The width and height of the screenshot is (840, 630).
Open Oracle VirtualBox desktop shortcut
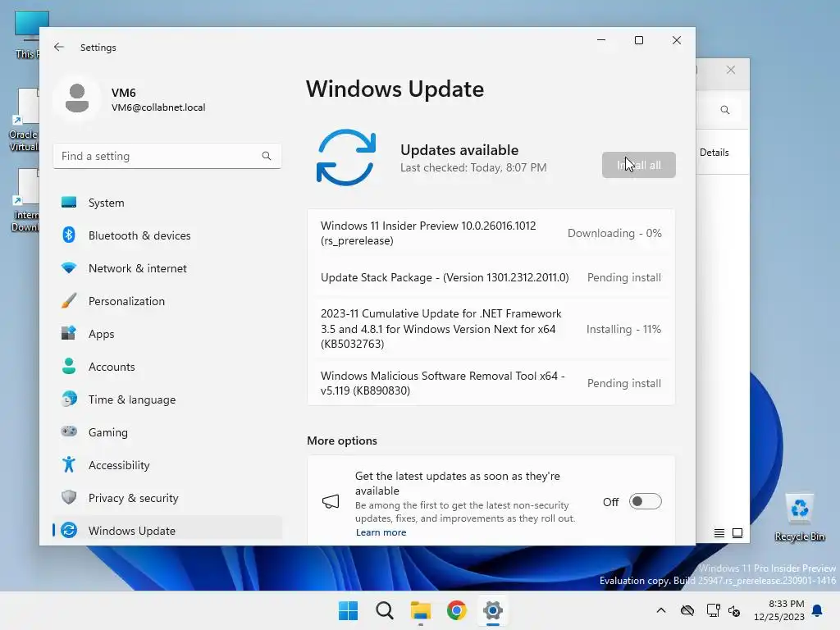[24, 120]
